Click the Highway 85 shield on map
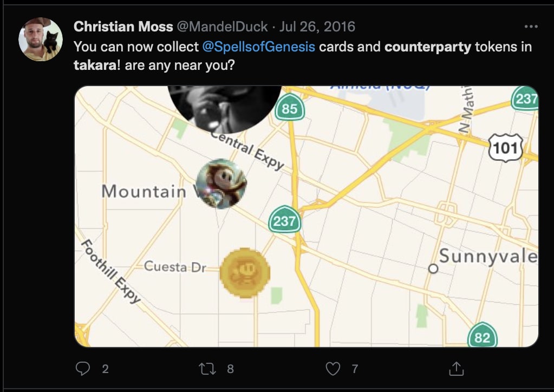This screenshot has width=554, height=392. tap(290, 108)
